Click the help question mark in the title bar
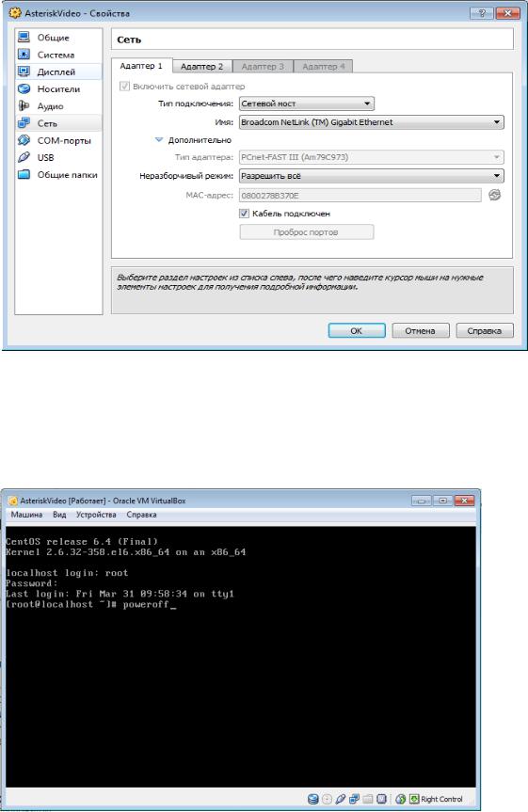Viewport: 528px width, 812px height. (x=482, y=13)
